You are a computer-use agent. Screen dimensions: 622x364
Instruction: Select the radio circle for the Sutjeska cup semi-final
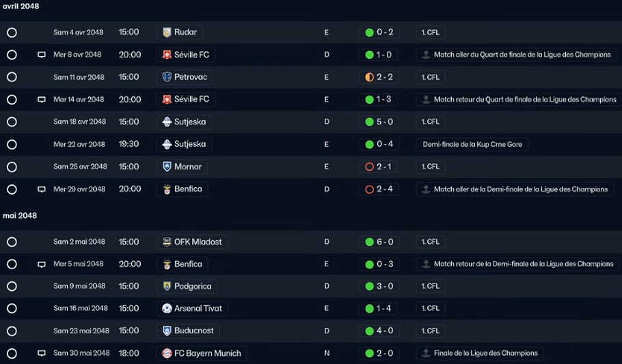(12, 144)
